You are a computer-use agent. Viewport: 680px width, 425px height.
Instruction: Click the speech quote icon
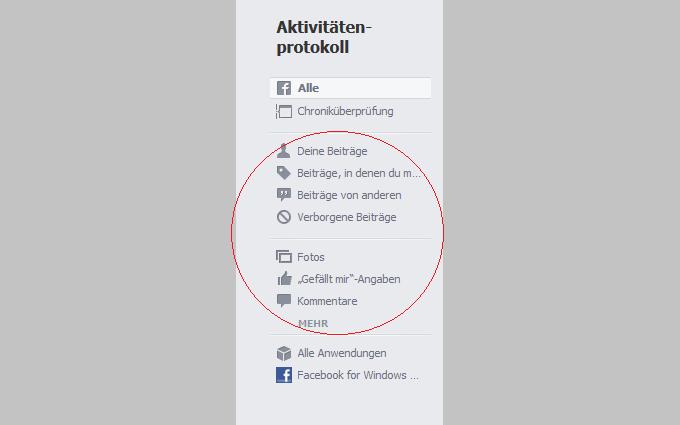(x=284, y=195)
